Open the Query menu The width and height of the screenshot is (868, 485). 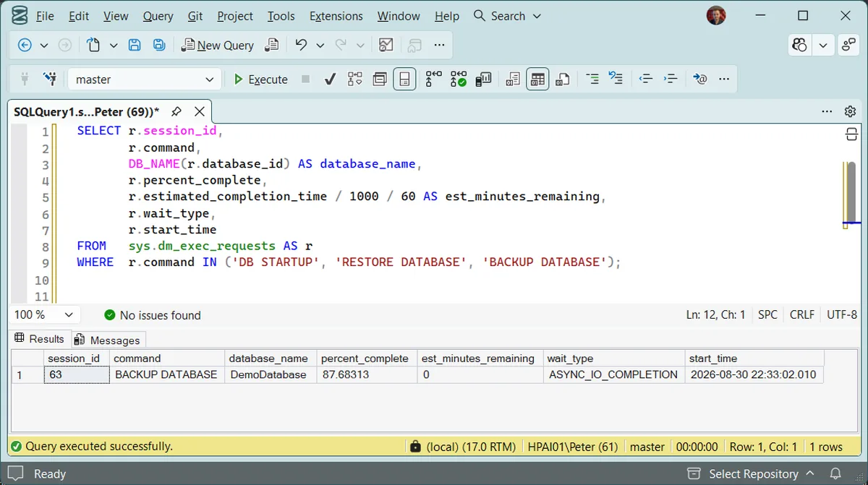coord(158,16)
